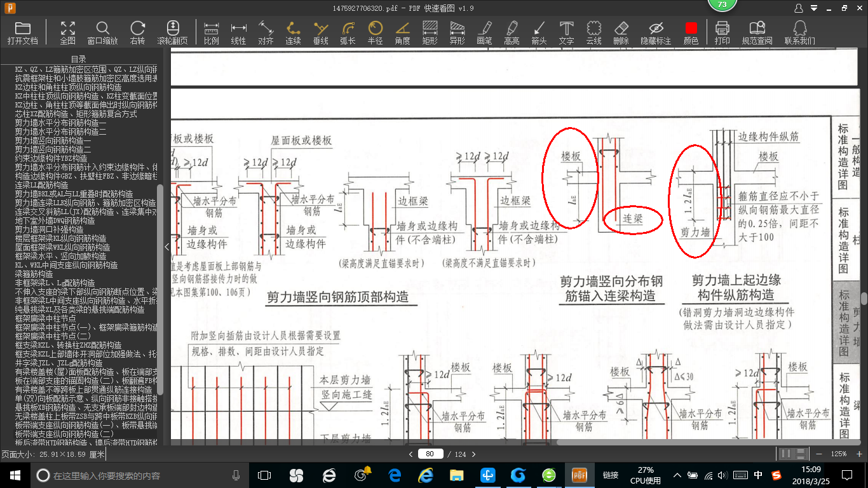Open the red 颜色 color swatch
The height and width of the screenshot is (488, 868).
pos(691,32)
